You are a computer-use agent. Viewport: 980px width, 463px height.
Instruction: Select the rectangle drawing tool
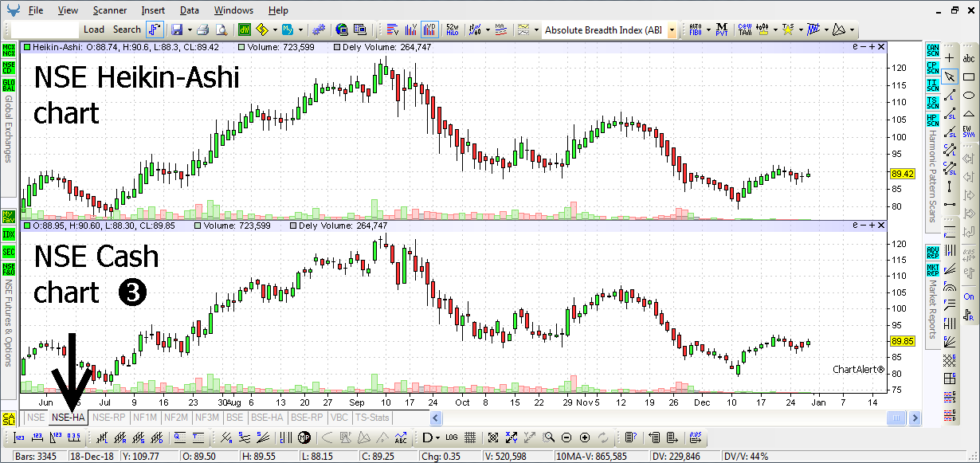click(x=969, y=77)
